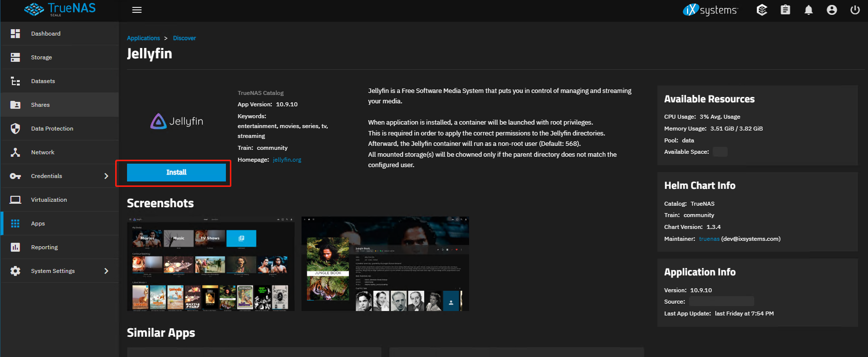Viewport: 868px width, 357px height.
Task: Click the Data Protection shield icon
Action: pyautogui.click(x=15, y=129)
